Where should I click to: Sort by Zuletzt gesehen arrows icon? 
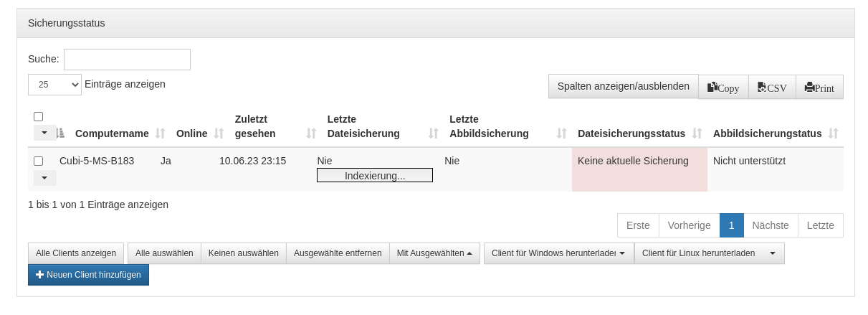[x=311, y=133]
